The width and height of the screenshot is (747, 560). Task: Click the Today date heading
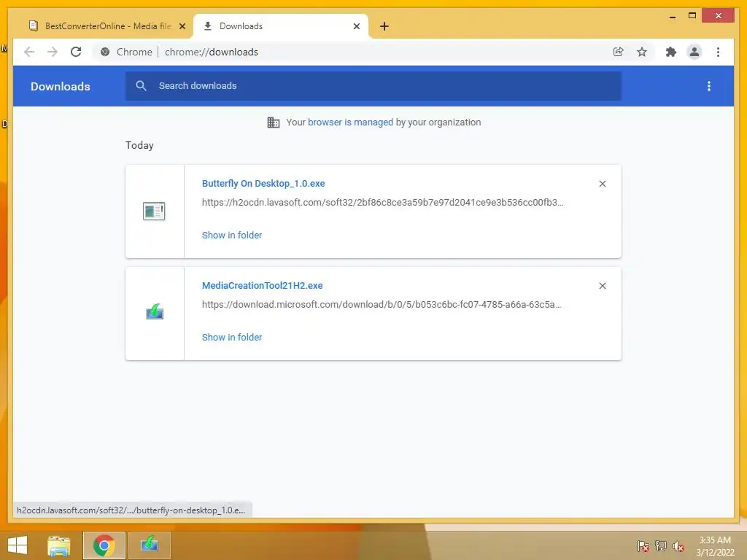point(139,145)
